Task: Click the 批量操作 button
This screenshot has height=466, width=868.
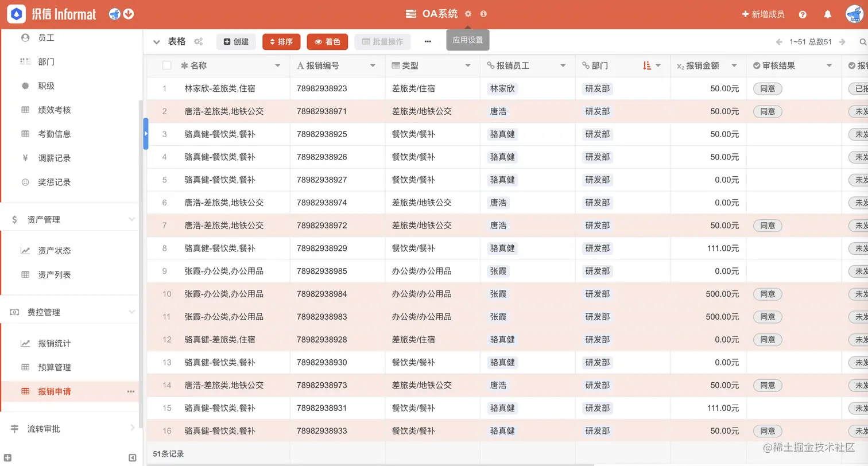Action: [383, 42]
